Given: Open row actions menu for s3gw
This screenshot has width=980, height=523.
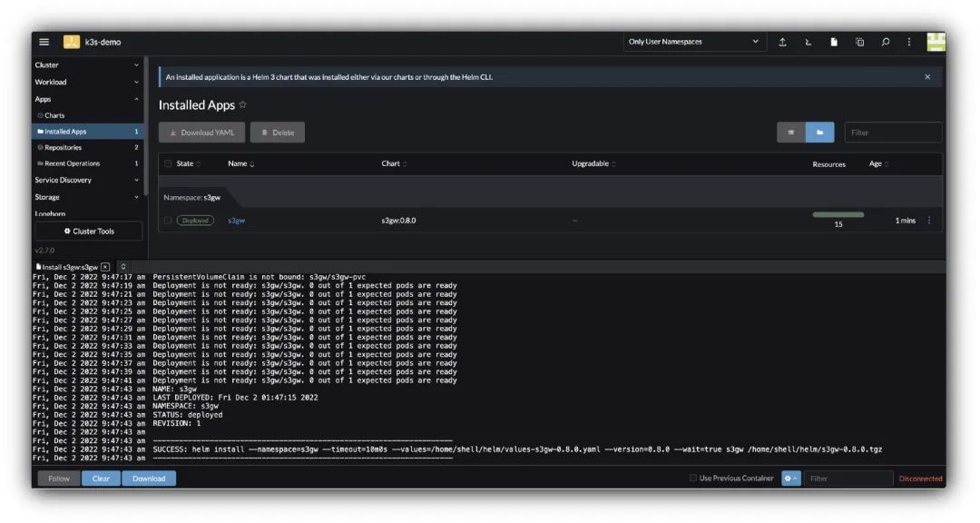Looking at the screenshot, I should (x=929, y=221).
